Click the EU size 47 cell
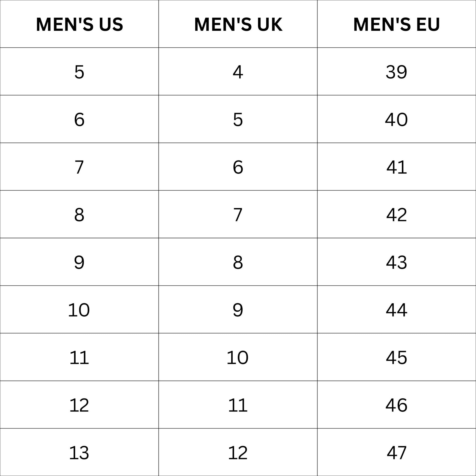476x476 pixels. (x=397, y=453)
